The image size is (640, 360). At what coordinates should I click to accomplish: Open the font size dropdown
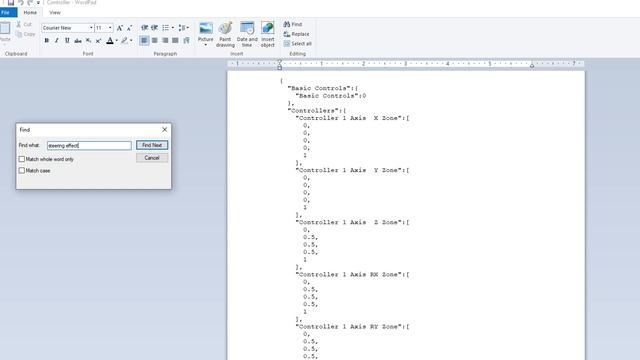[x=110, y=28]
